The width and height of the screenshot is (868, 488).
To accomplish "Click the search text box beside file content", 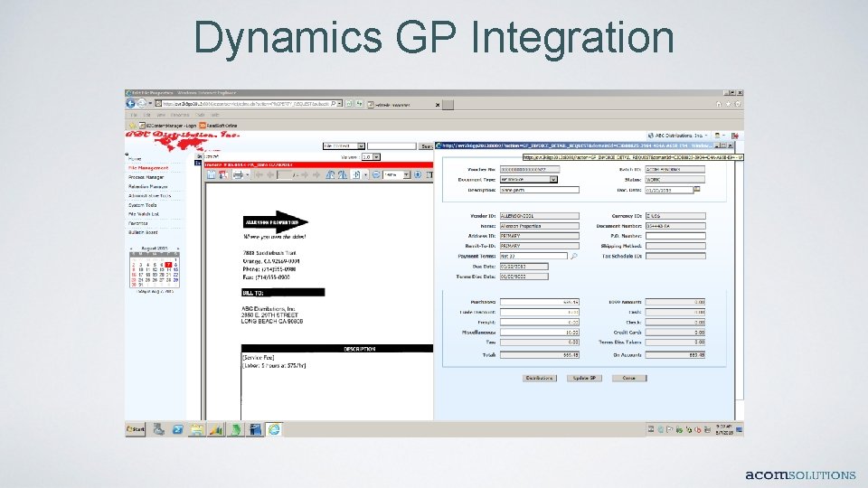I will coord(392,146).
